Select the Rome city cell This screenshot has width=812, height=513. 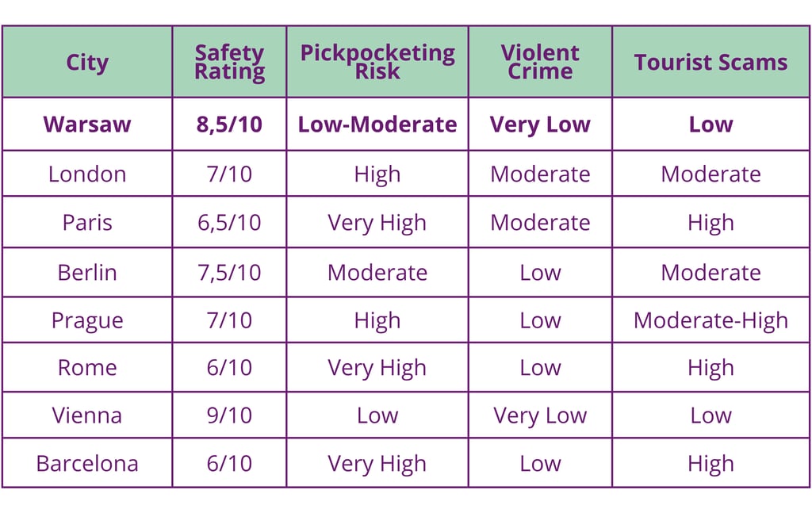tap(87, 368)
